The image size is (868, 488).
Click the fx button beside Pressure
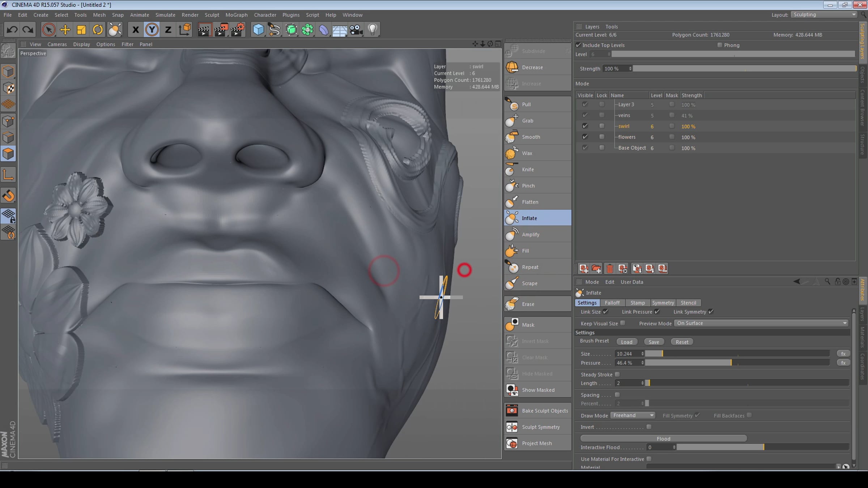pyautogui.click(x=843, y=363)
